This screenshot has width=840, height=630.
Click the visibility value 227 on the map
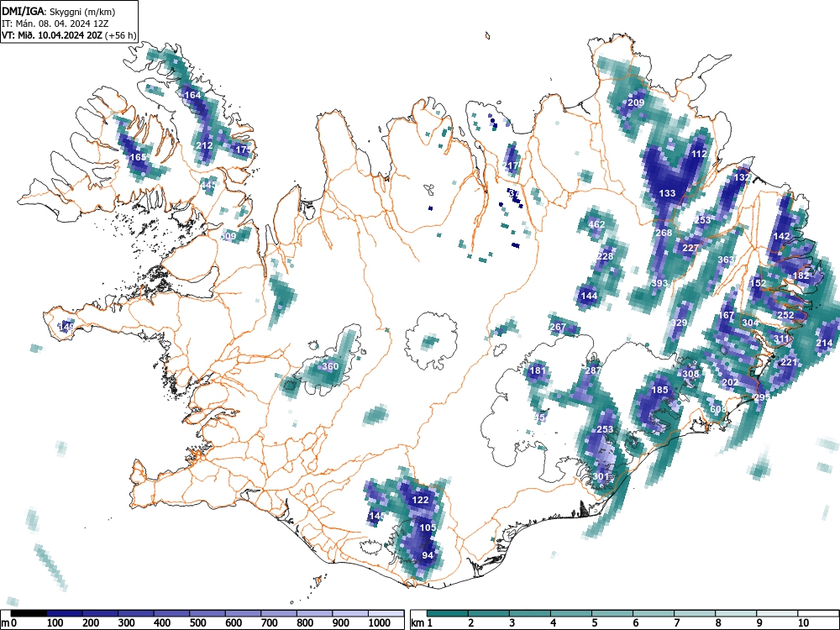[x=690, y=248]
